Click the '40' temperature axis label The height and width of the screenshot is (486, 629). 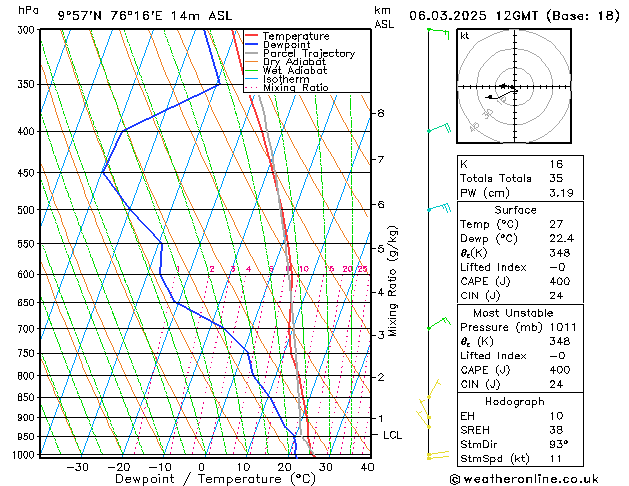point(367,467)
